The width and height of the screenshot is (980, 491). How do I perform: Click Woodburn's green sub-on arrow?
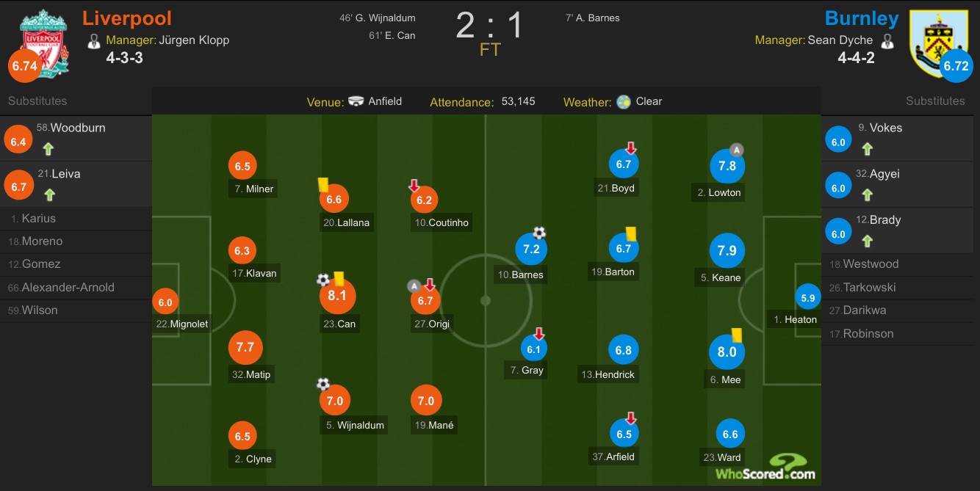(x=48, y=149)
